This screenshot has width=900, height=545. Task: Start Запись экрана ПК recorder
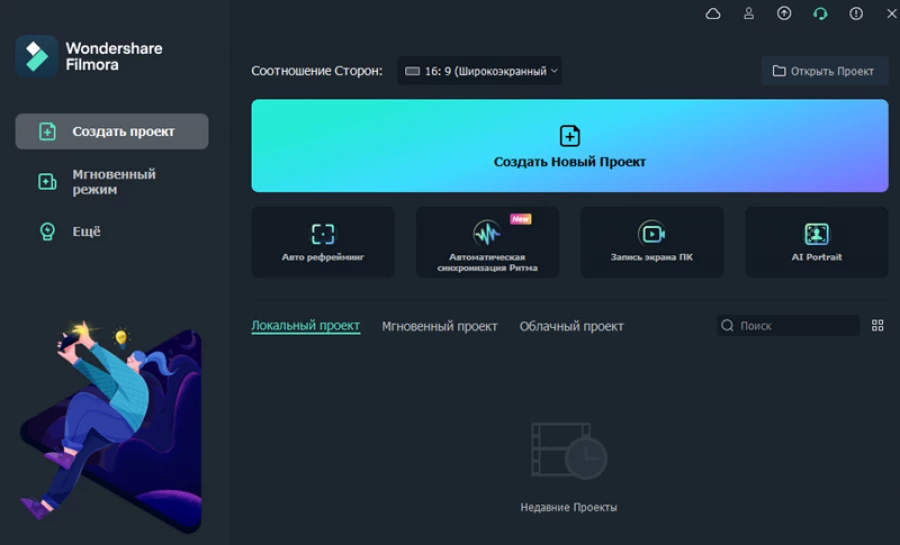coord(652,242)
